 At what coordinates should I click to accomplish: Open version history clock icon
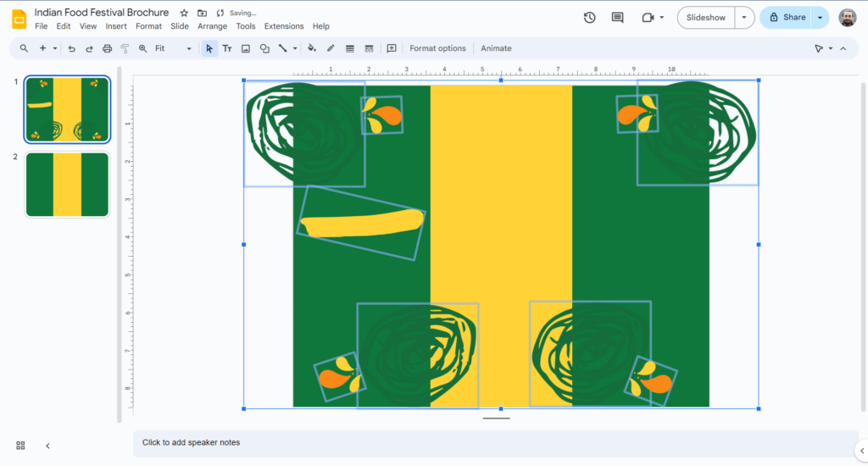590,17
